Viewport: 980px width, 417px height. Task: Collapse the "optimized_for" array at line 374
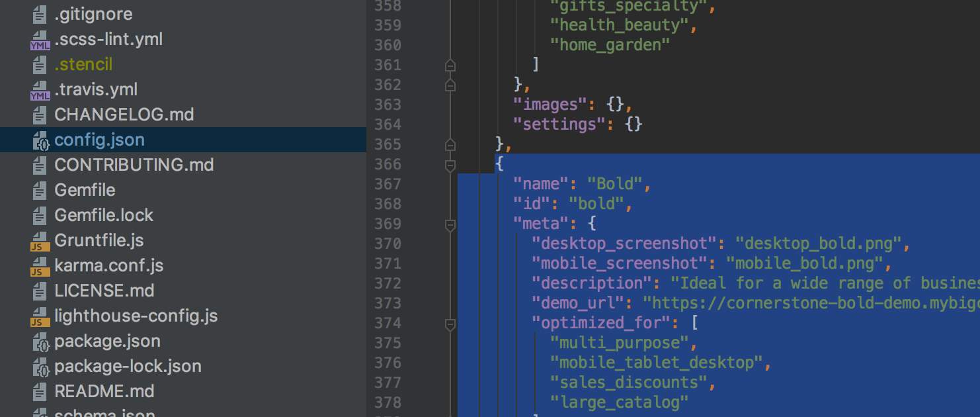450,324
